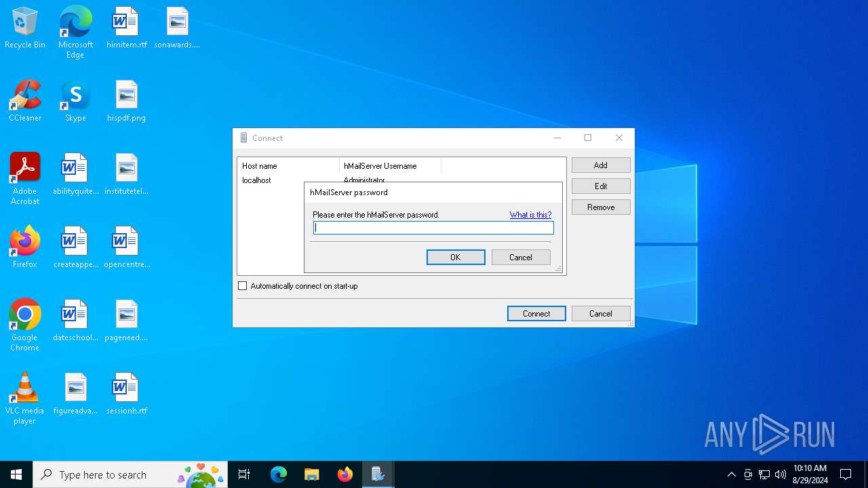868x488 pixels.
Task: Launch Firefox from the taskbar
Action: [345, 474]
